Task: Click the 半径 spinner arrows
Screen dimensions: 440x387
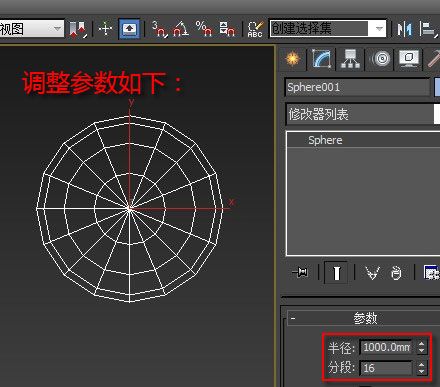Action: 422,347
